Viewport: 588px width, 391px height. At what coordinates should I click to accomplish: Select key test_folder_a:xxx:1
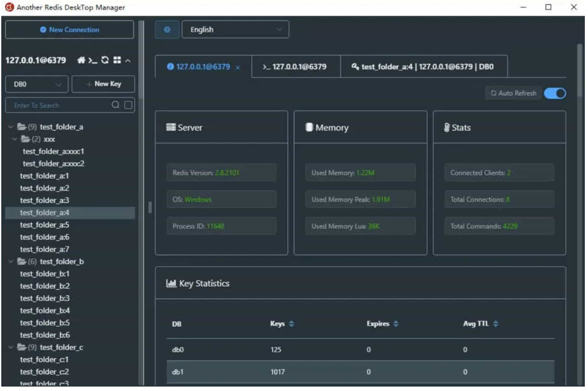(x=53, y=151)
